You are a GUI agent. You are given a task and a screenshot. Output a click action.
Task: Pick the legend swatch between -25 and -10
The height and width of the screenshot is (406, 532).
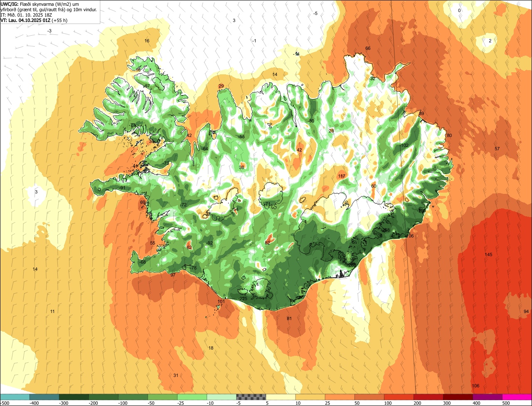coord(192,396)
